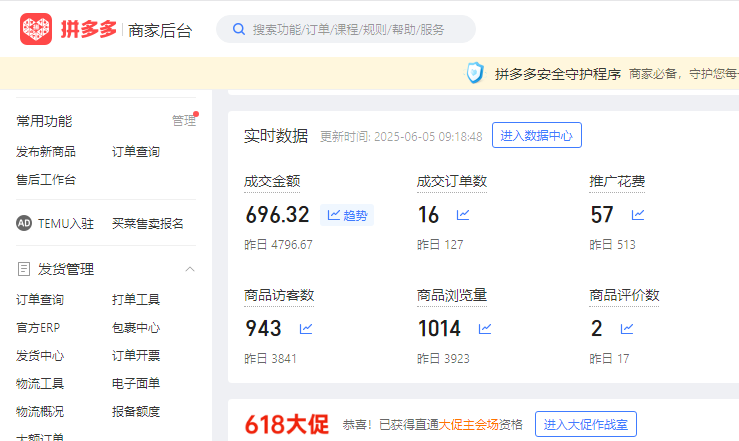The height and width of the screenshot is (441, 739).
Task: Open trend chart icon for 商品浏览量
Action: [x=485, y=328]
